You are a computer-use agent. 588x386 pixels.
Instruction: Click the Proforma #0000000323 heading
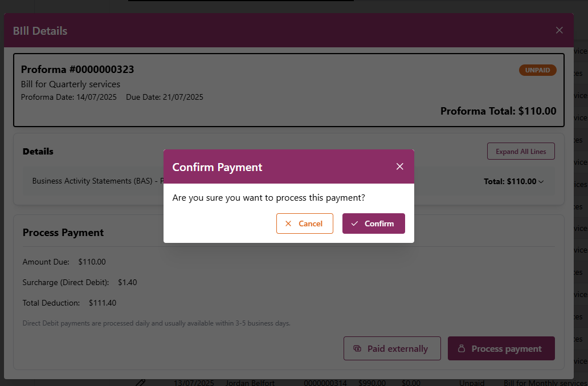click(x=77, y=70)
